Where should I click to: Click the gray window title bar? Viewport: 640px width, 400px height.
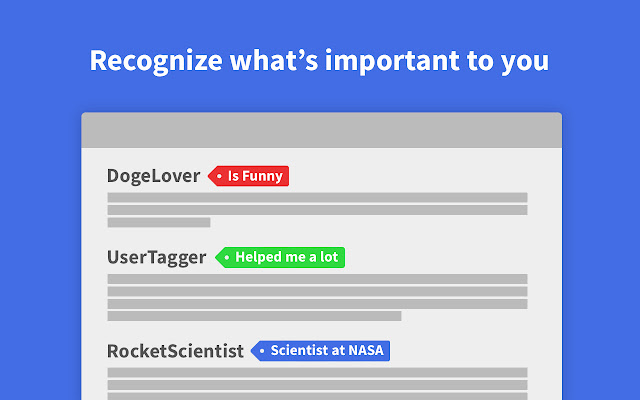pyautogui.click(x=322, y=130)
